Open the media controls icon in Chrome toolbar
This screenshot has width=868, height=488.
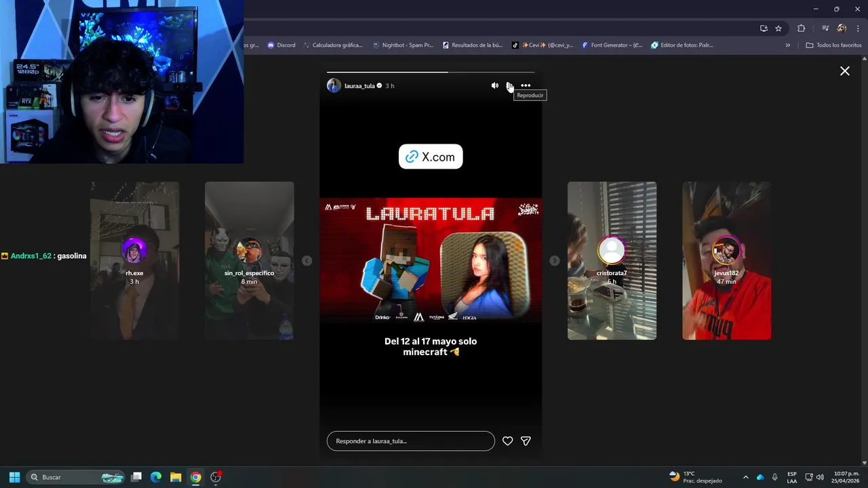tap(825, 28)
